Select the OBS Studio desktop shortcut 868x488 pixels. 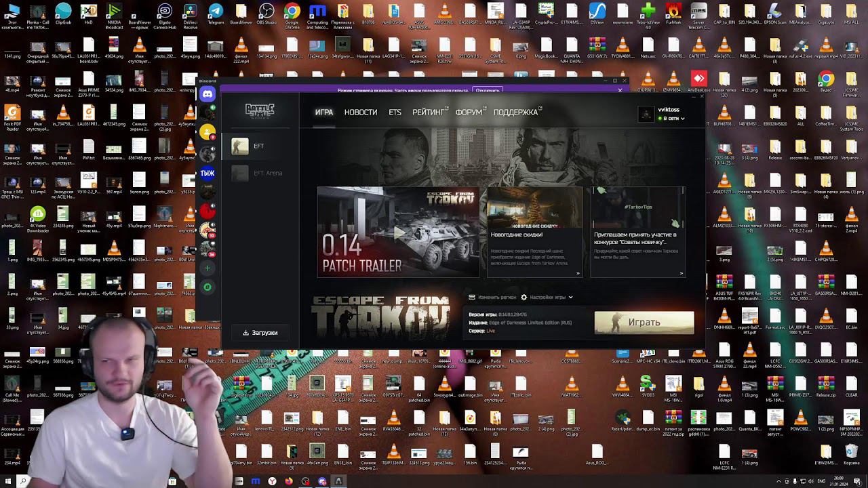[267, 15]
